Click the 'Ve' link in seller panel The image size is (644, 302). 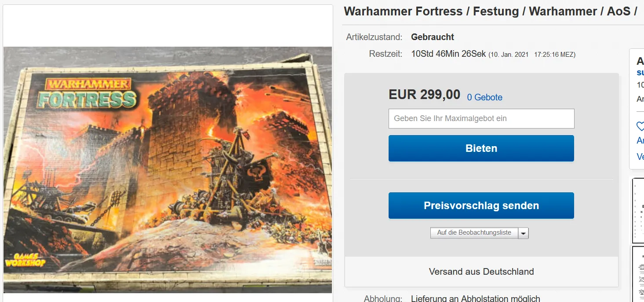pos(640,157)
